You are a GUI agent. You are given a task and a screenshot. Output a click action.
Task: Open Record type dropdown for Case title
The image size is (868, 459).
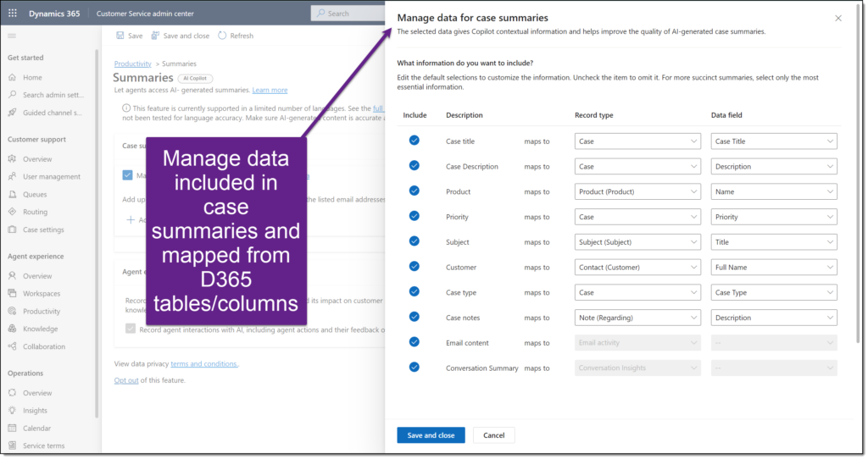[637, 141]
